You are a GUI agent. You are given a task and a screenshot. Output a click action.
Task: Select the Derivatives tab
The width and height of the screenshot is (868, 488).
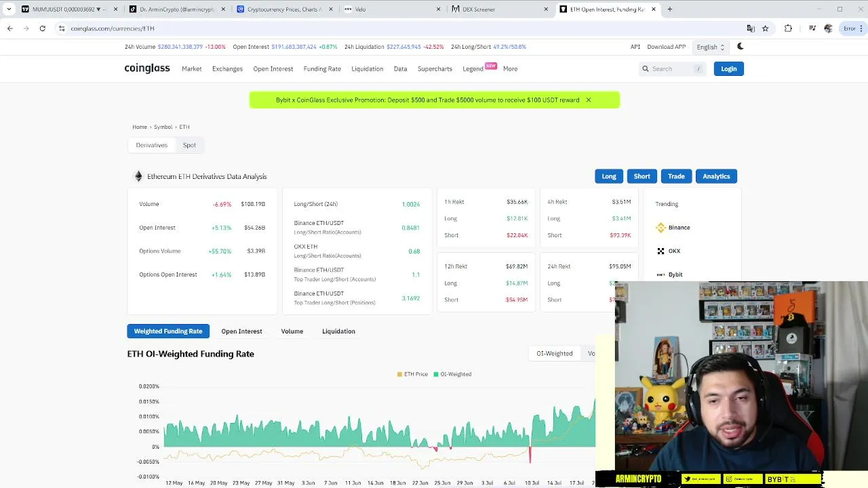tap(151, 145)
